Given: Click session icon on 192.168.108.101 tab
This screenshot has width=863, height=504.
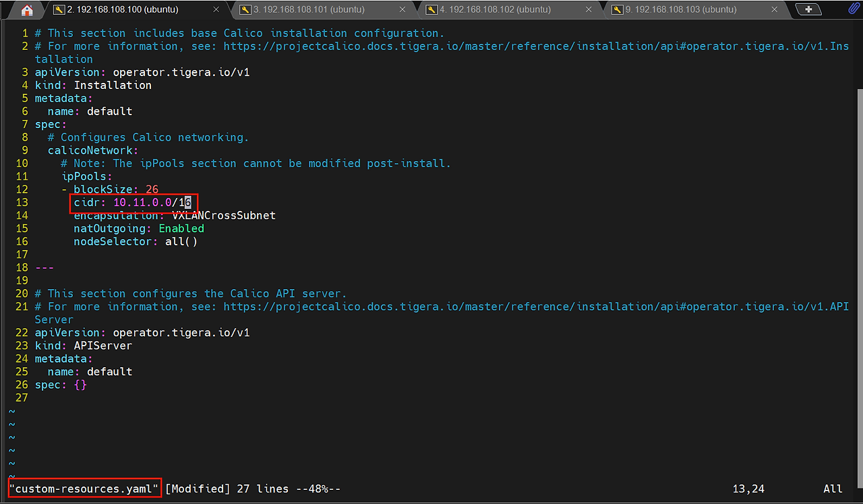Looking at the screenshot, I should tap(245, 10).
